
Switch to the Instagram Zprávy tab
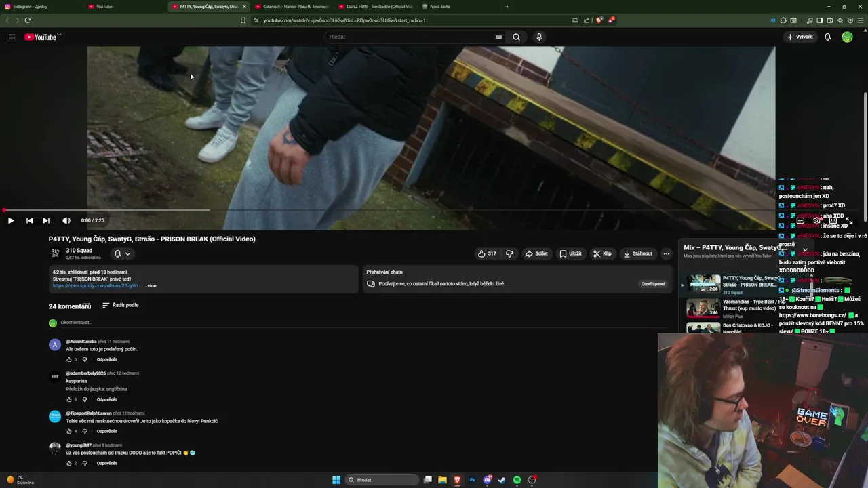point(41,7)
